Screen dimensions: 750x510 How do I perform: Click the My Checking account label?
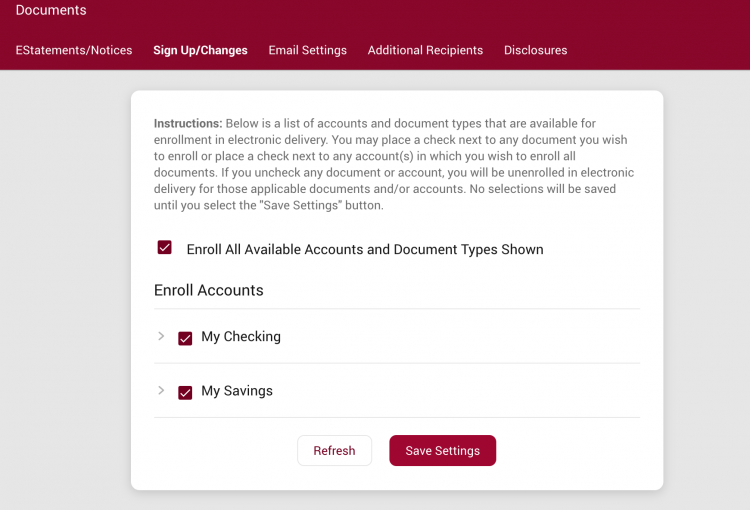click(241, 336)
